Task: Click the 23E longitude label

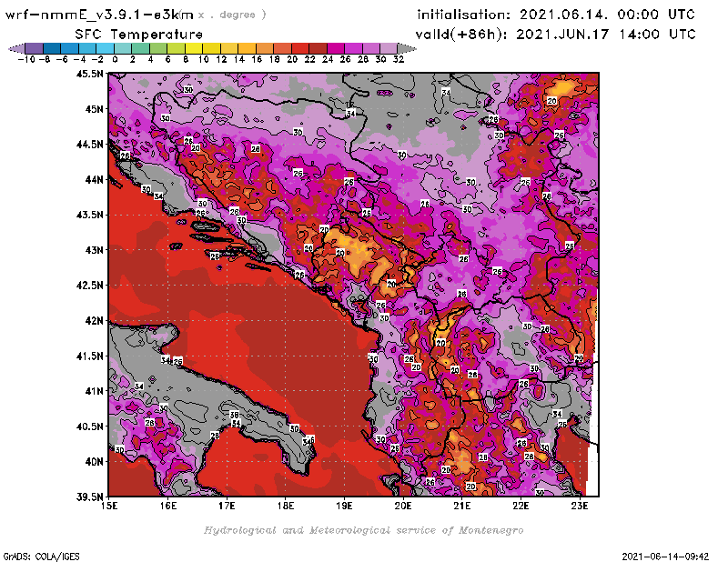Action: point(580,506)
